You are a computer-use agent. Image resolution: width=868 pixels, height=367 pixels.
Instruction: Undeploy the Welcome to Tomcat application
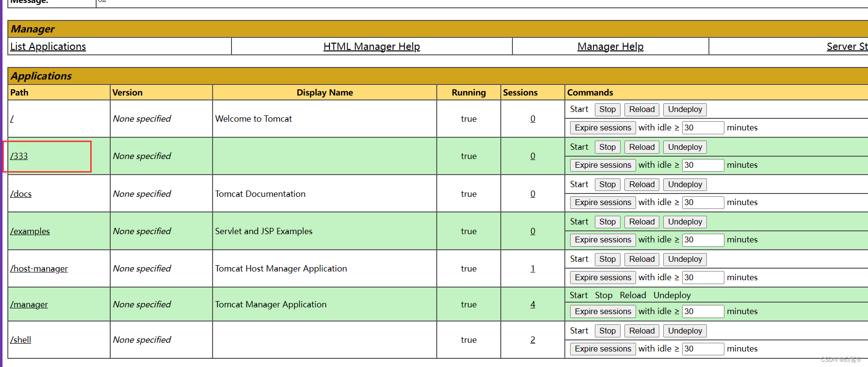[685, 110]
